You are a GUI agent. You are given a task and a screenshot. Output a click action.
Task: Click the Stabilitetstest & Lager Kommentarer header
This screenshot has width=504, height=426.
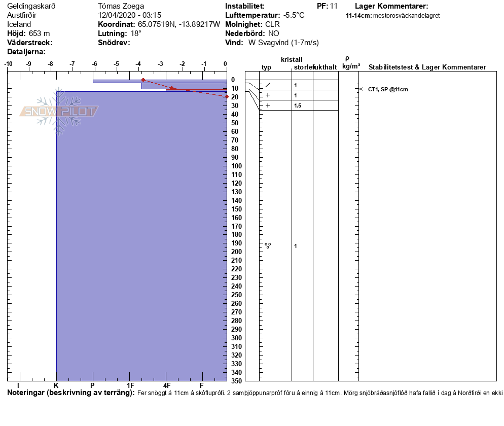[x=427, y=67]
